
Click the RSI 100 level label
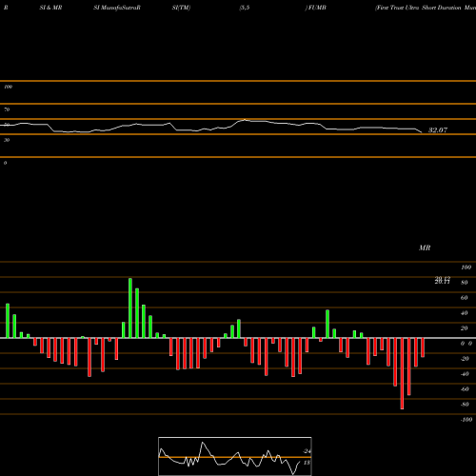[9, 87]
